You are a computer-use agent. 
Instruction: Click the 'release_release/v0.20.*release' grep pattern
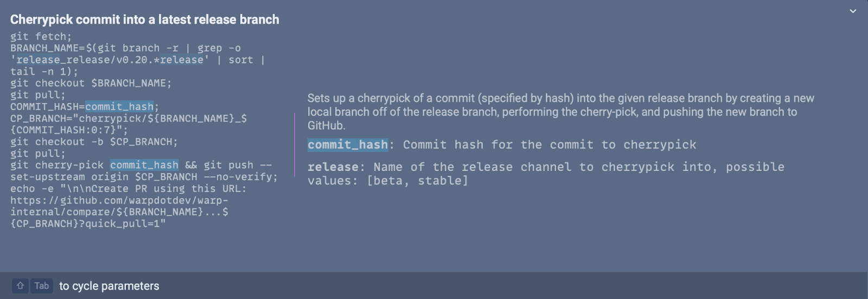coord(110,60)
